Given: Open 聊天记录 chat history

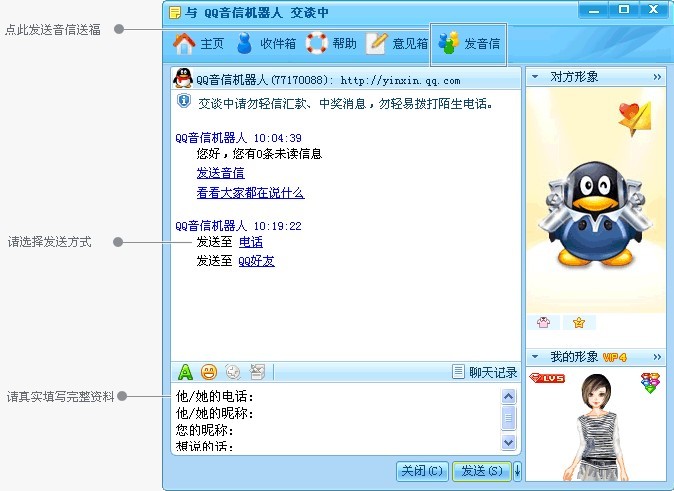Looking at the screenshot, I should (x=484, y=372).
